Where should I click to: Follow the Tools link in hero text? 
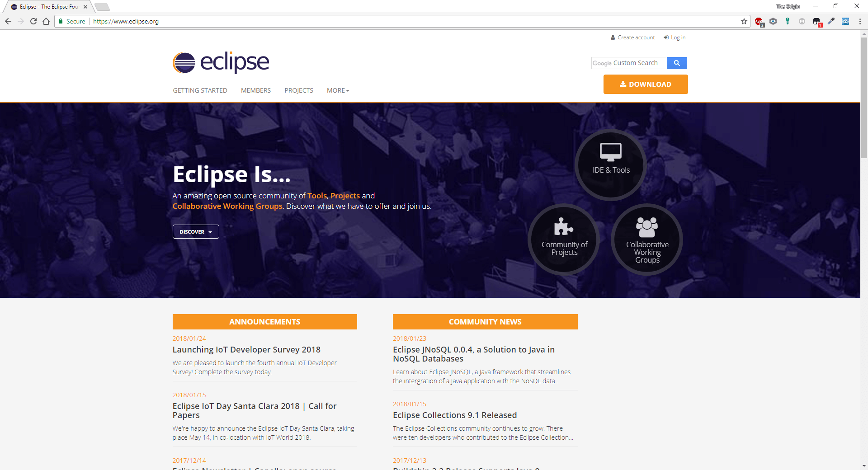(x=317, y=196)
